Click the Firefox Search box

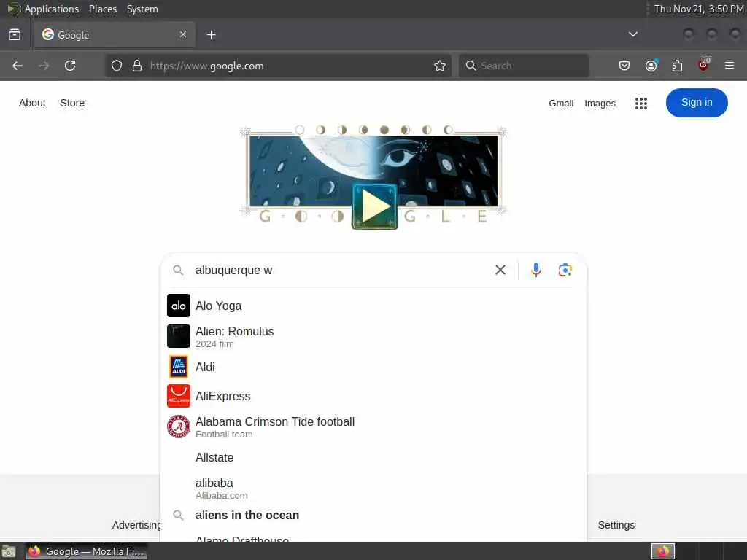(x=524, y=66)
